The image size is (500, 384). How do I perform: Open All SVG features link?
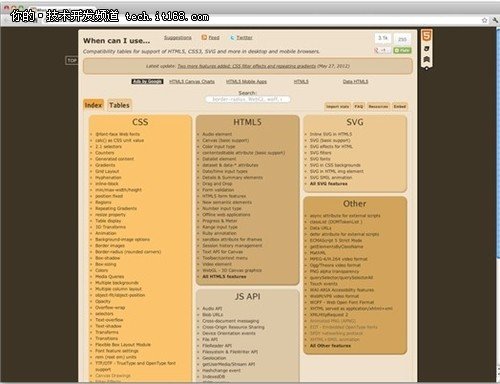(x=328, y=184)
